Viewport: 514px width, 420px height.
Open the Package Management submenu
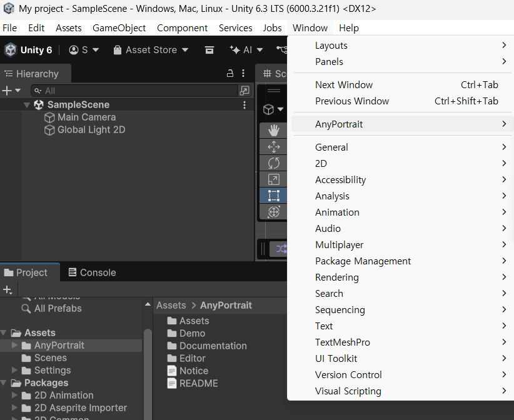(402, 261)
